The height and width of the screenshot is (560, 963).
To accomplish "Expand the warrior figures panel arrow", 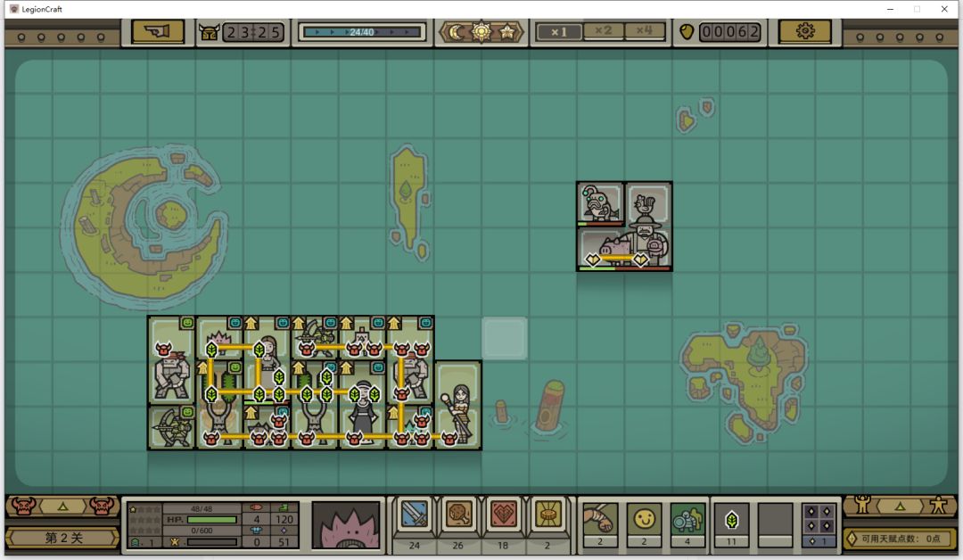I will (x=900, y=506).
